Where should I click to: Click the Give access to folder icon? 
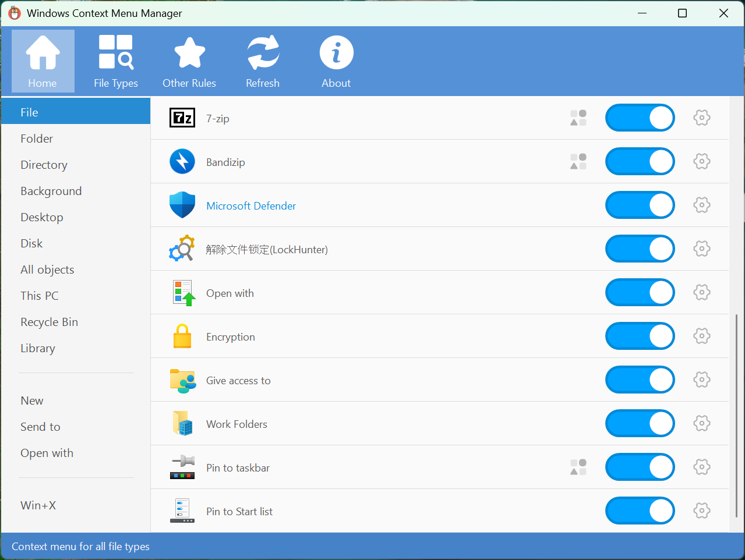click(183, 380)
